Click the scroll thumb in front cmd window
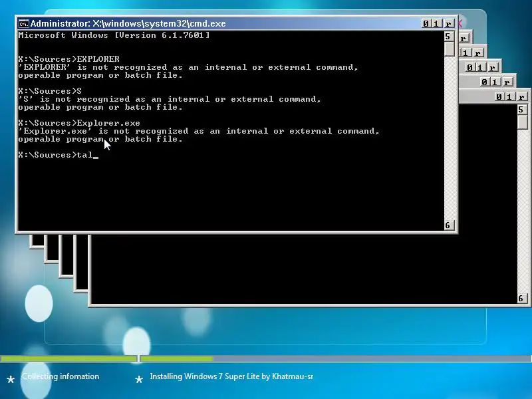 pyautogui.click(x=449, y=49)
